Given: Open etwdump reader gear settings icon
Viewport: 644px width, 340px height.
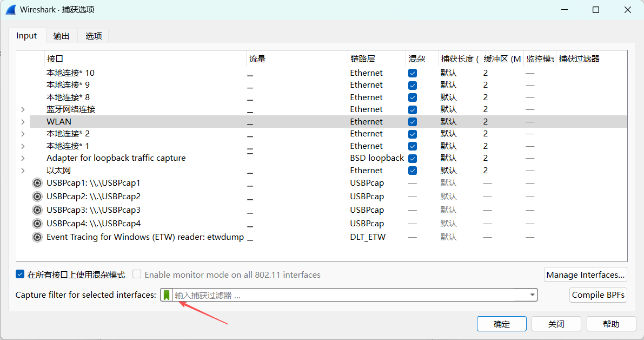Looking at the screenshot, I should point(37,237).
